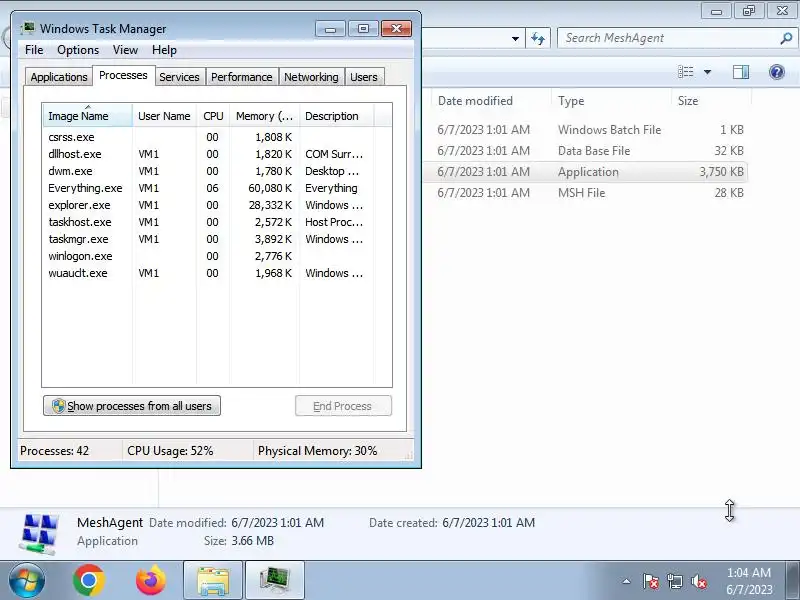Click the Type column header in Explorer
The height and width of the screenshot is (600, 800).
coord(611,101)
